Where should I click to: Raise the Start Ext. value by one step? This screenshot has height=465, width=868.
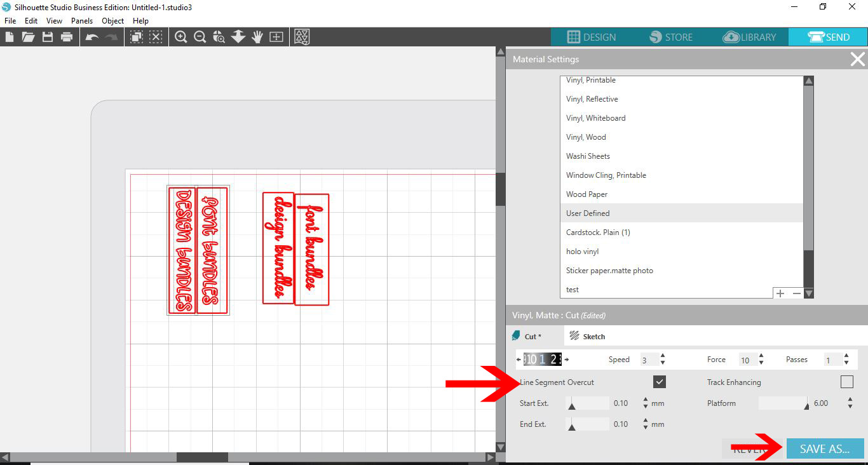click(646, 400)
